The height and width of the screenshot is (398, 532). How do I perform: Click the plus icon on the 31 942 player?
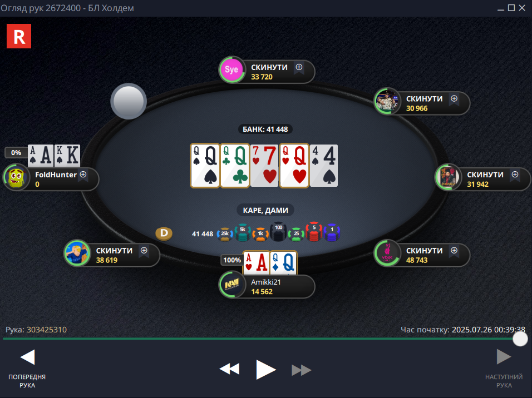click(515, 174)
